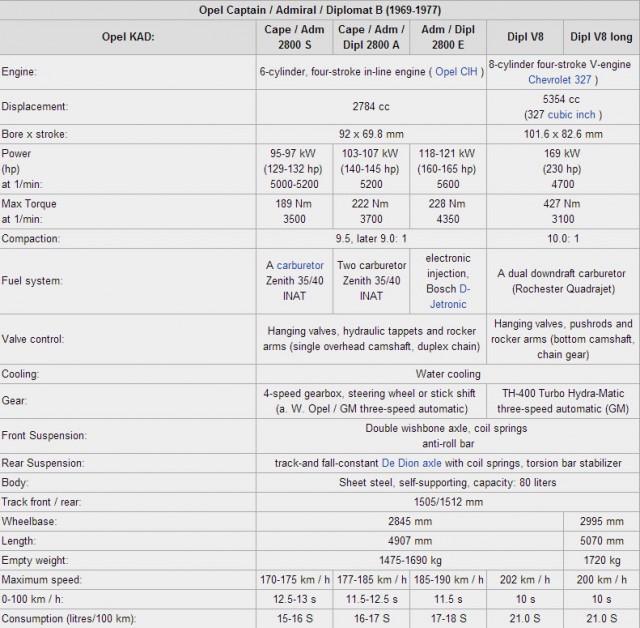Open the Opel CIH link
The height and width of the screenshot is (628, 640).
pos(456,72)
